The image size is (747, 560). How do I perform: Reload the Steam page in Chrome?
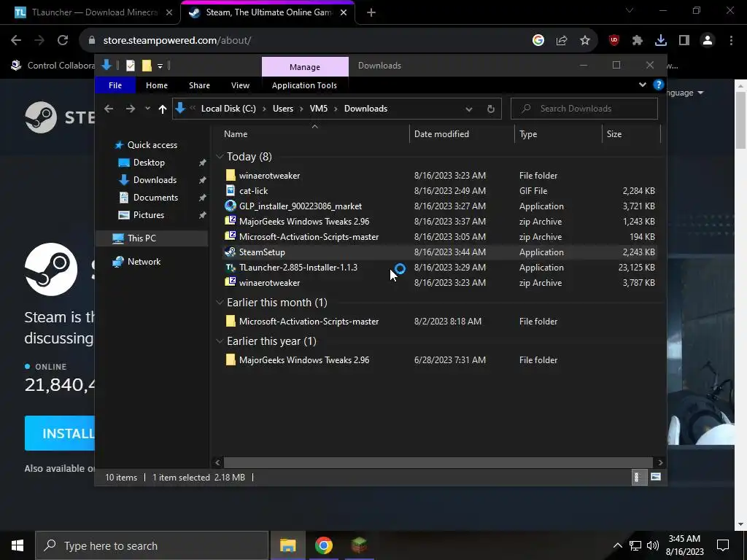63,41
